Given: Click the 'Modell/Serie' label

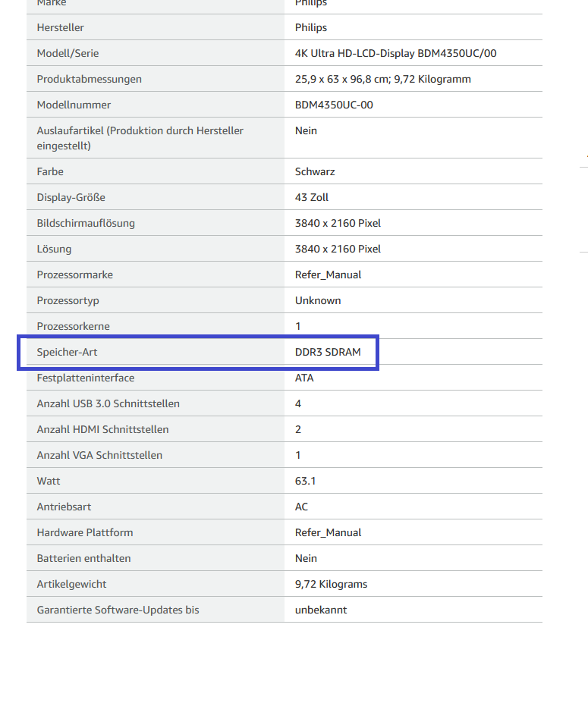Looking at the screenshot, I should [68, 53].
